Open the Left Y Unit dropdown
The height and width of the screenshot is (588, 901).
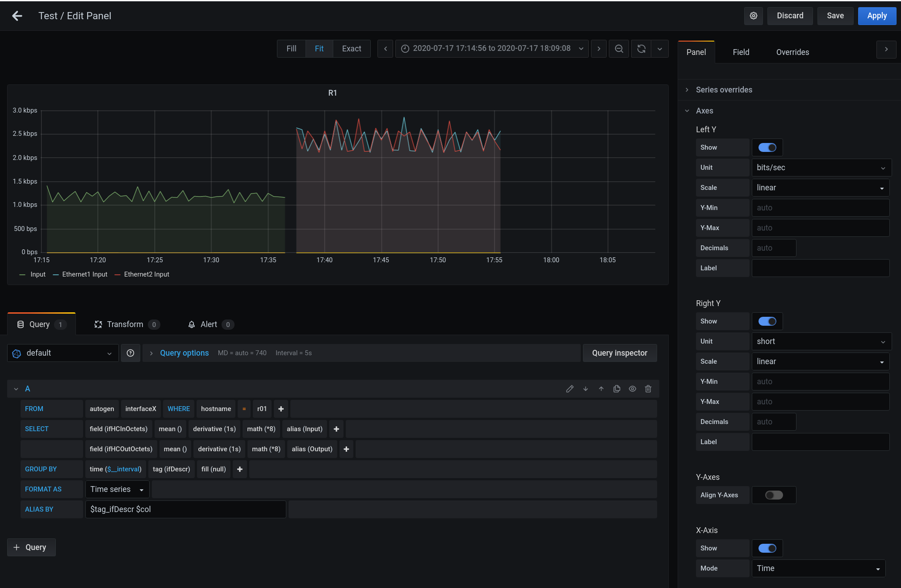(821, 167)
